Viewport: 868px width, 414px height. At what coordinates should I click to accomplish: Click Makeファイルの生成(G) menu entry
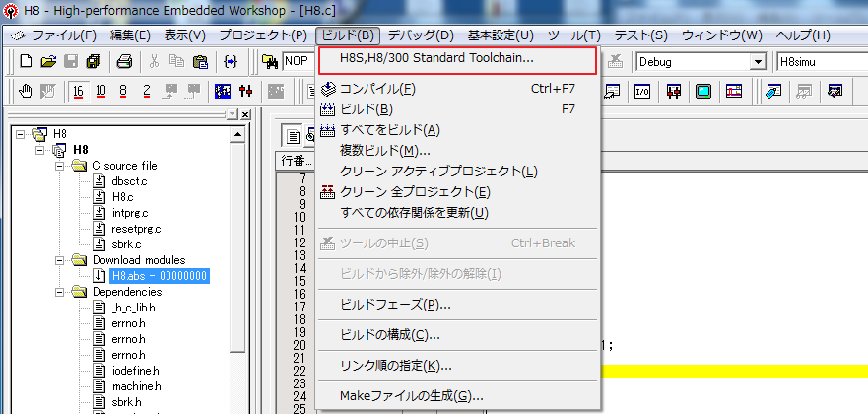pos(411,396)
